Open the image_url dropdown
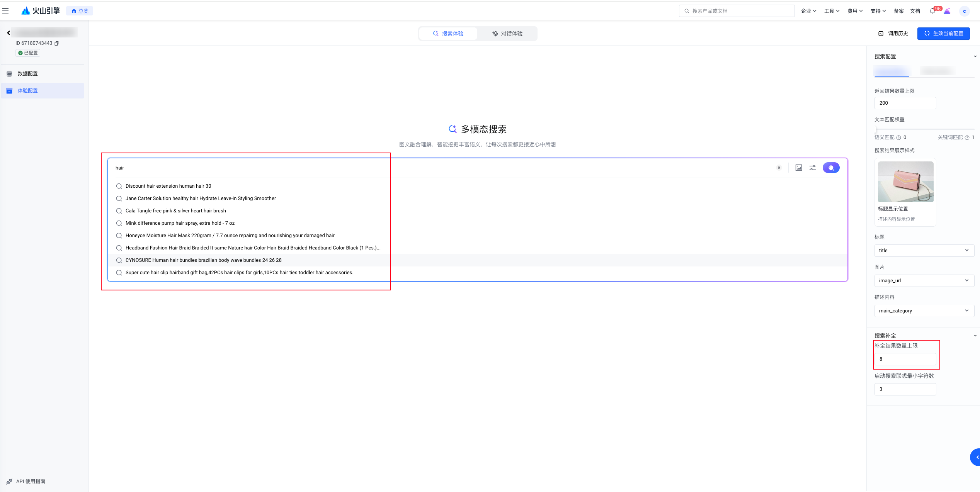 pyautogui.click(x=924, y=280)
